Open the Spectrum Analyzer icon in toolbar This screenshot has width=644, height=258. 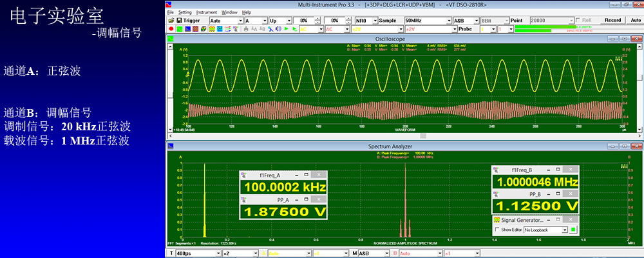(x=187, y=29)
